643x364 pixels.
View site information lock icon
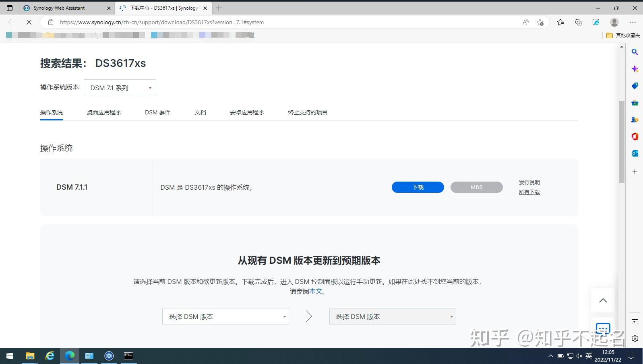tap(51, 22)
